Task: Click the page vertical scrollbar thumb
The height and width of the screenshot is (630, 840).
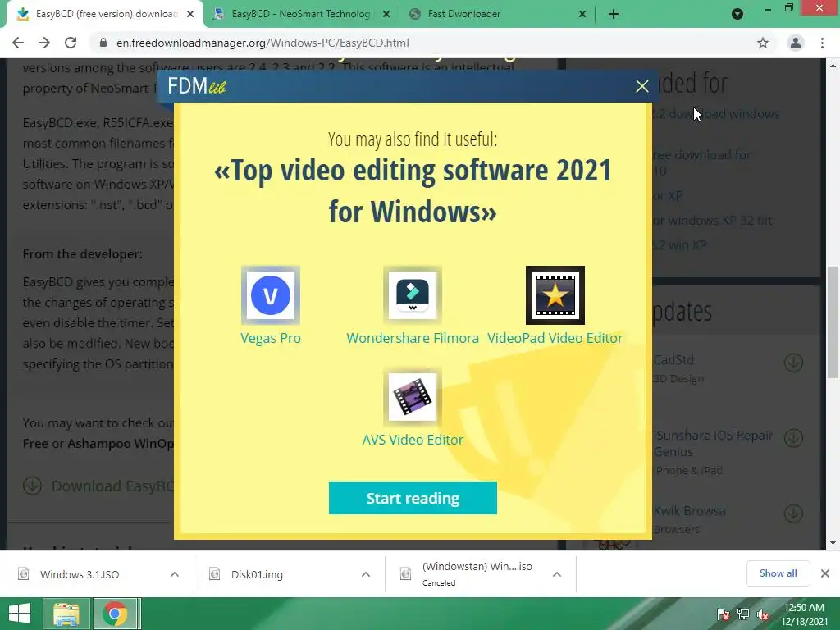Action: (x=833, y=322)
